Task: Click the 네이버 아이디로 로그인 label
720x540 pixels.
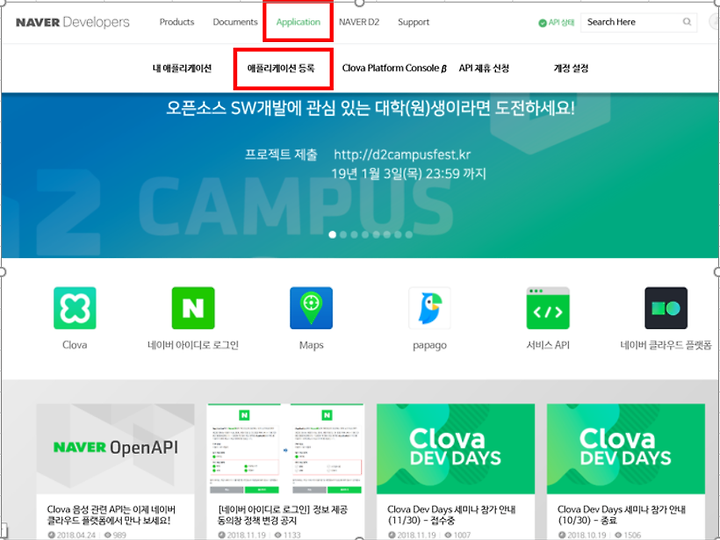Action: (x=193, y=345)
